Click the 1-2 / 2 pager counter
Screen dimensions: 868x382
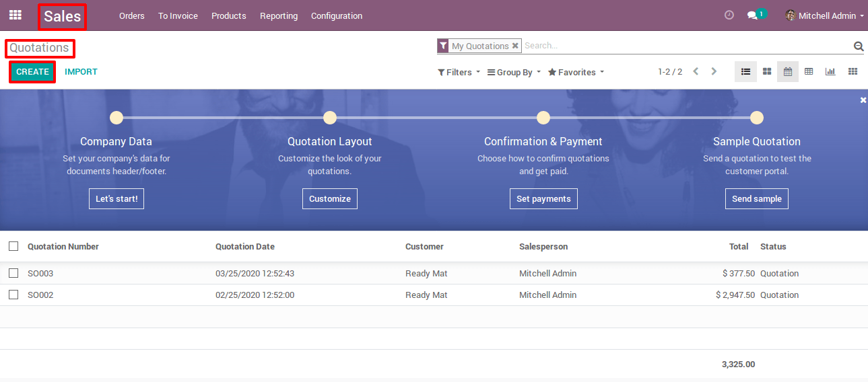(x=670, y=72)
